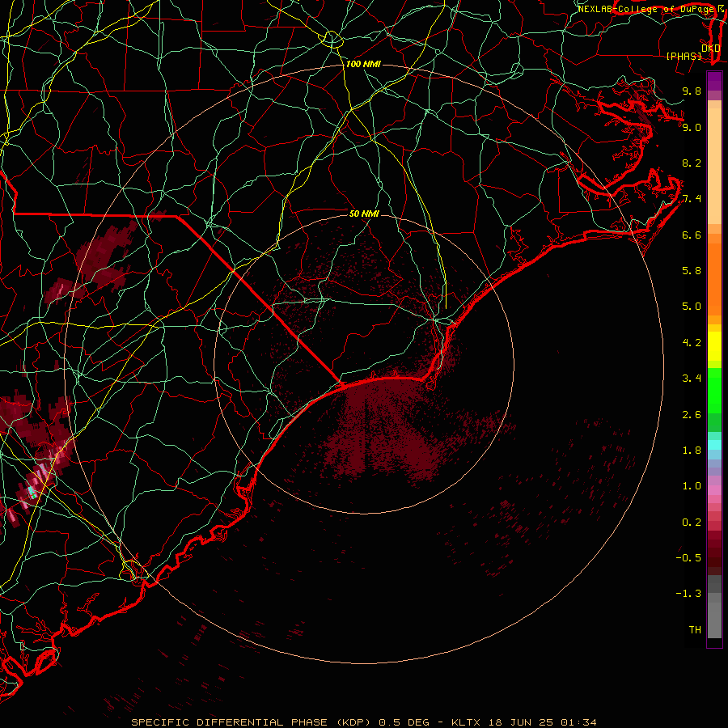Viewport: 728px width, 728px height.
Task: Click the [PHAS] units label above color bar
Action: click(x=684, y=56)
